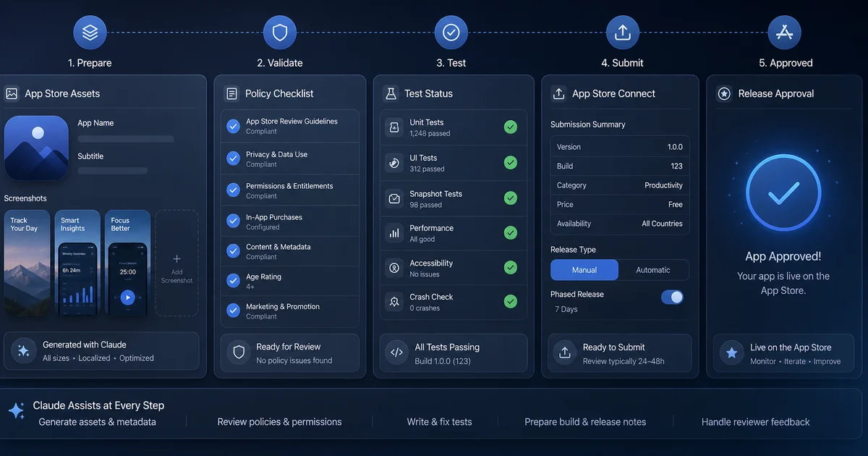
Task: Click the App Name placeholder field
Action: pos(126,138)
